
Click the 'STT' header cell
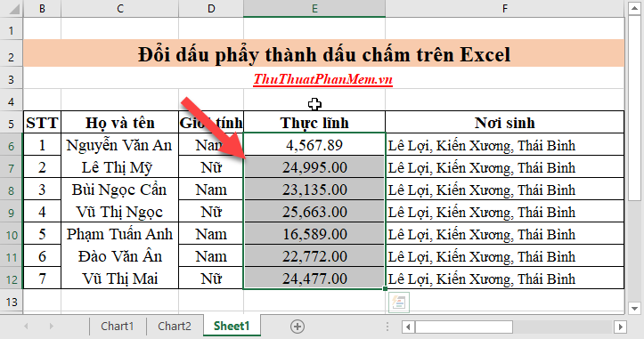click(42, 122)
